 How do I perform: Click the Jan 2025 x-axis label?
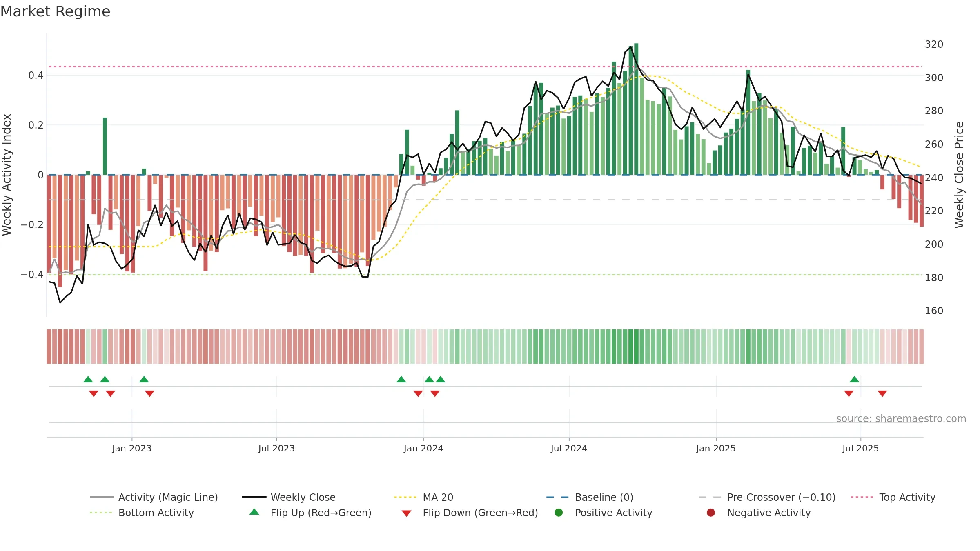coord(716,448)
